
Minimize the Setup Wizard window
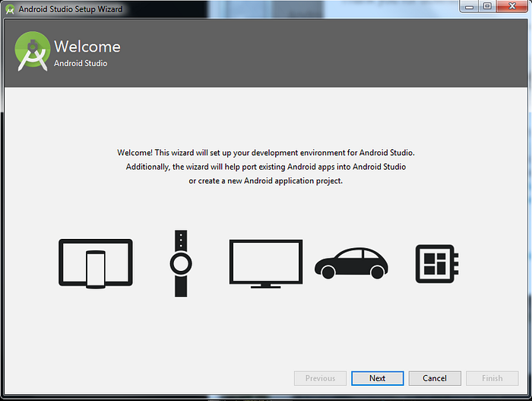[x=469, y=6]
